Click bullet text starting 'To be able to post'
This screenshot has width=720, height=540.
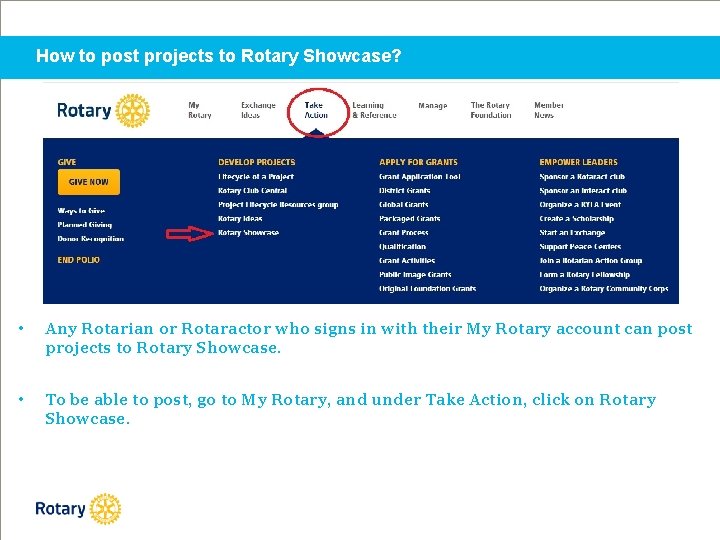point(350,409)
